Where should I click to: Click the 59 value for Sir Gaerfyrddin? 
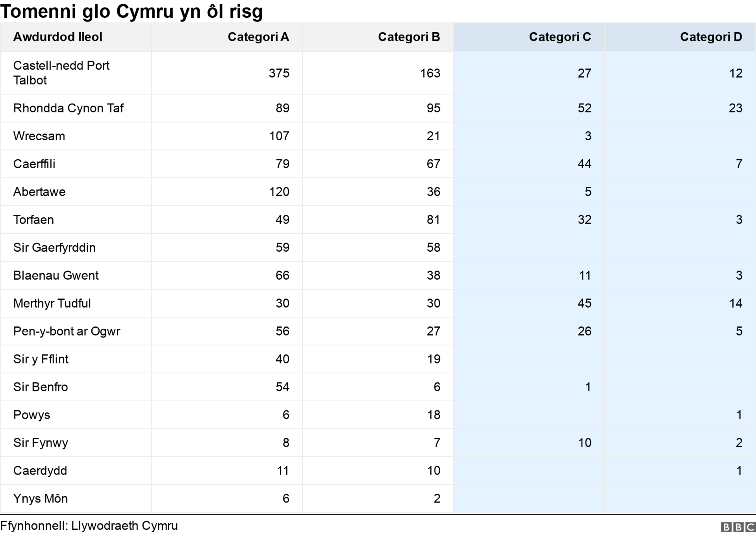282,248
